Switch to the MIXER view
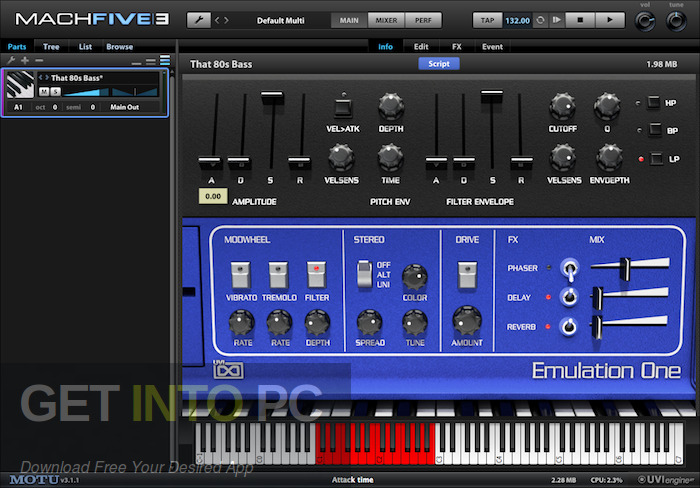 (x=386, y=20)
